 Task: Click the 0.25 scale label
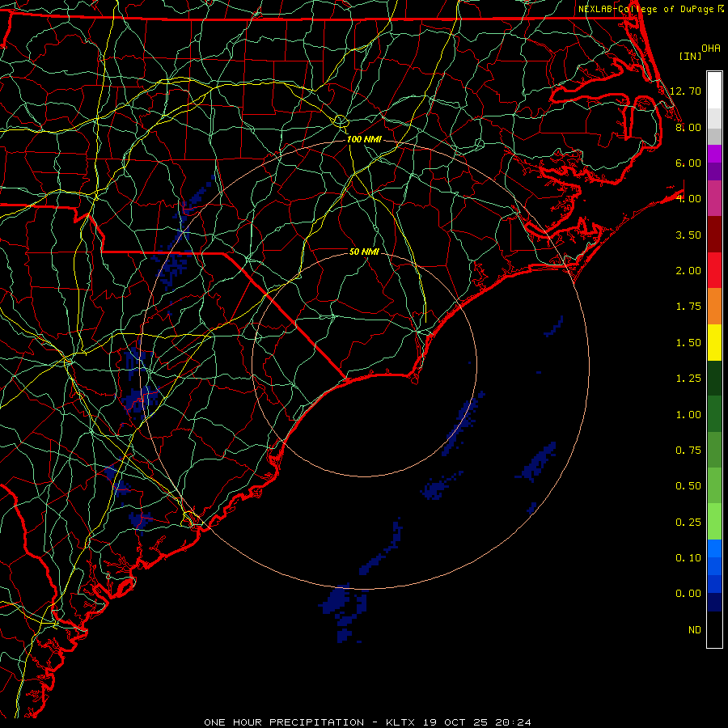tap(688, 523)
